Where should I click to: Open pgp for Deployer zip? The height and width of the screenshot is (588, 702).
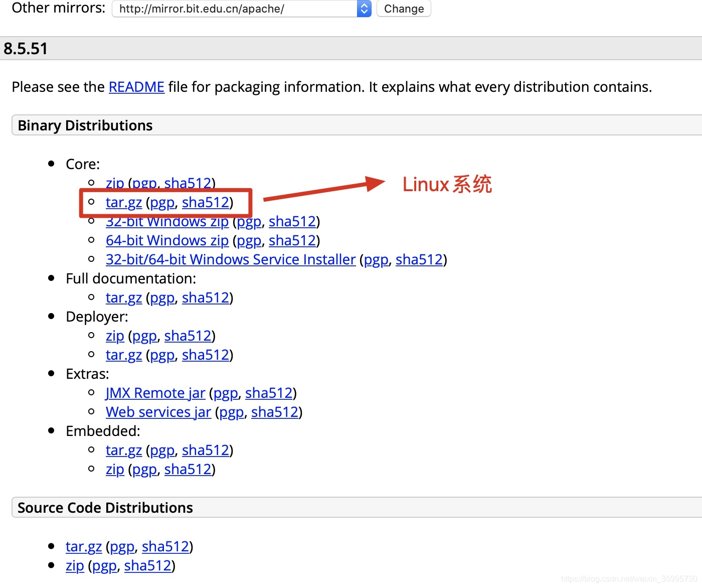coord(145,336)
